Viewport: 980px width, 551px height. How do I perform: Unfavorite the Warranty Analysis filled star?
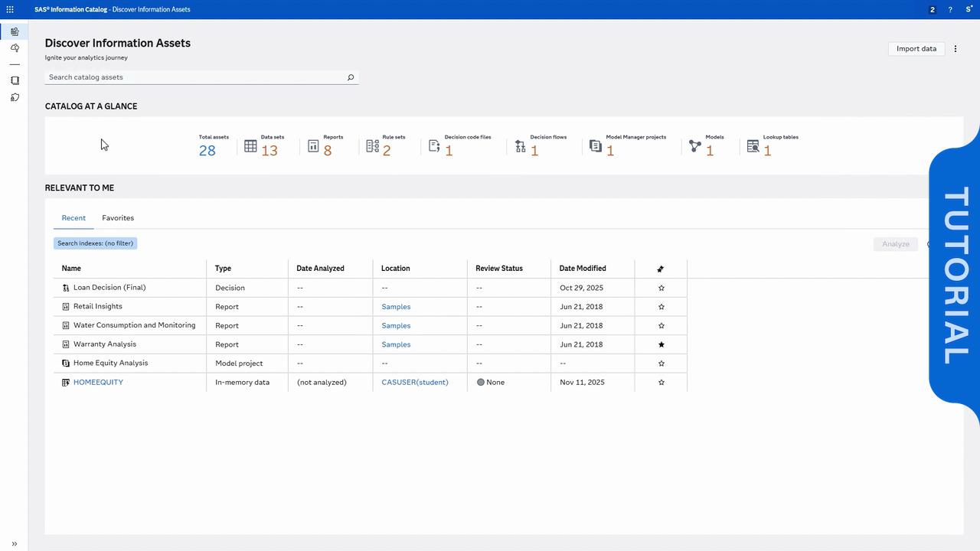click(661, 344)
